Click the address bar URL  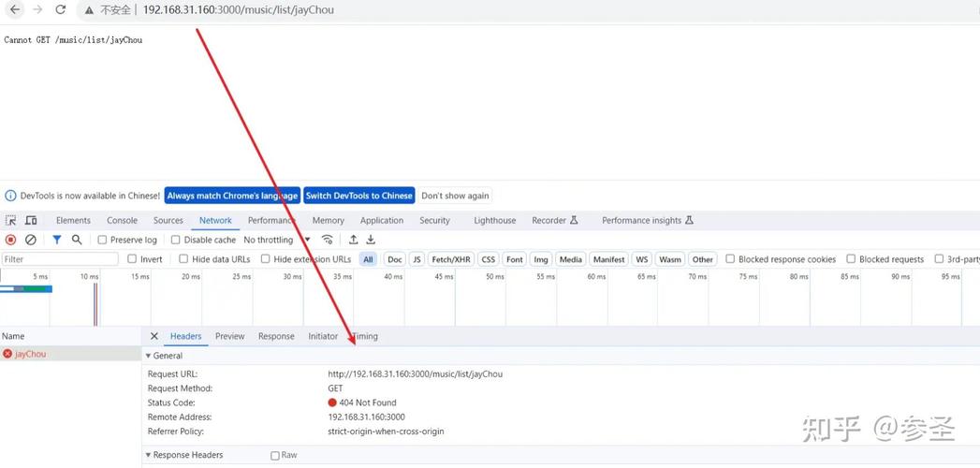click(238, 10)
